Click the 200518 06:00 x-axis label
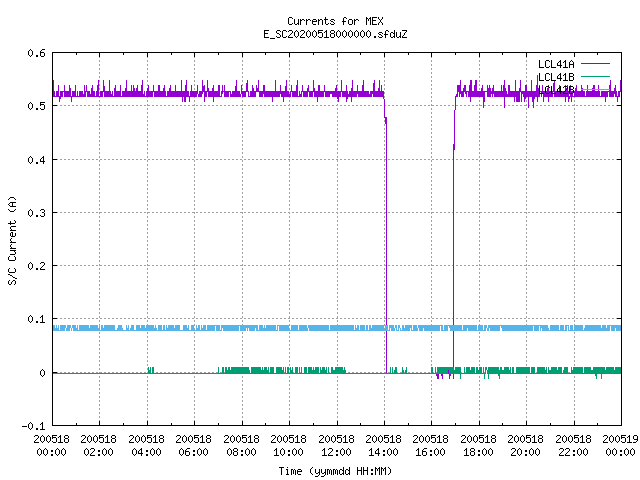This screenshot has height=480, width=640. pyautogui.click(x=193, y=446)
